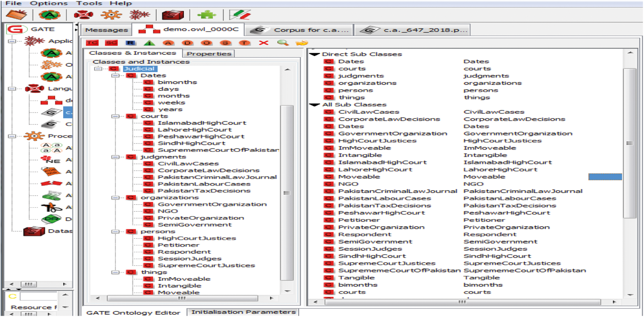Open the Tools menu
This screenshot has height=317, width=644.
pyautogui.click(x=89, y=3)
